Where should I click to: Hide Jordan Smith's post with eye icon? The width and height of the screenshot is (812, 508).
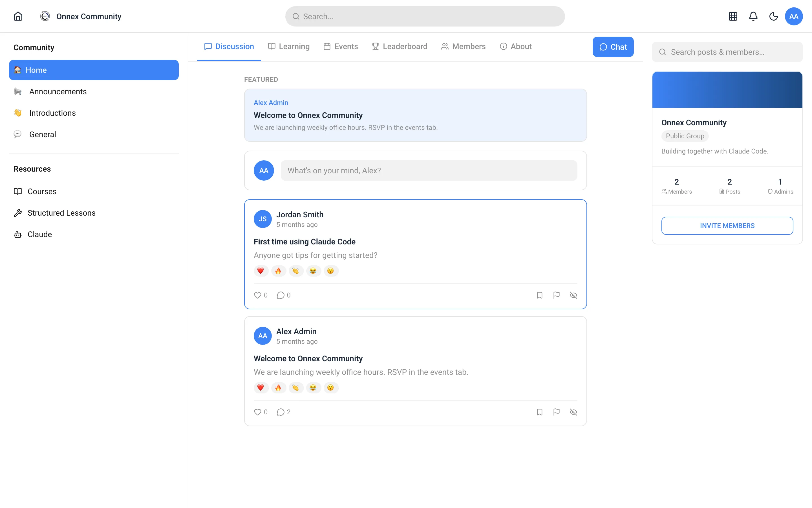[573, 295]
